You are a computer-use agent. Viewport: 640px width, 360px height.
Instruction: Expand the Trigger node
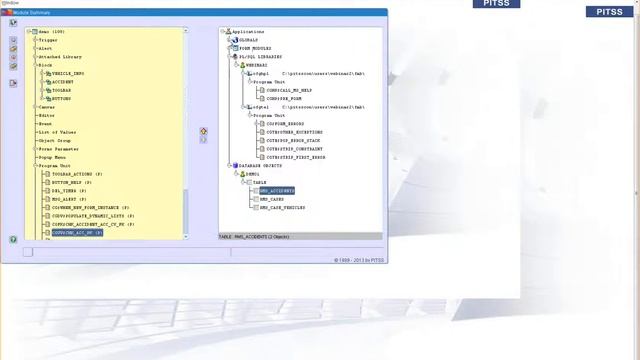click(x=35, y=40)
